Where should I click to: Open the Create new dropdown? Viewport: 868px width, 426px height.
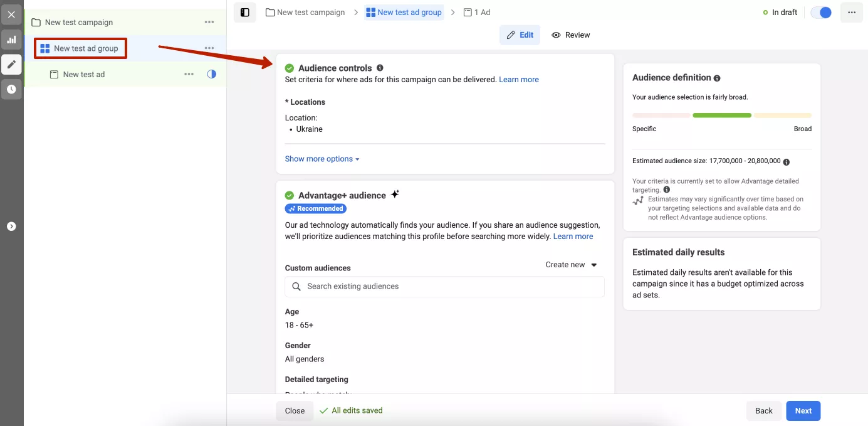point(572,265)
